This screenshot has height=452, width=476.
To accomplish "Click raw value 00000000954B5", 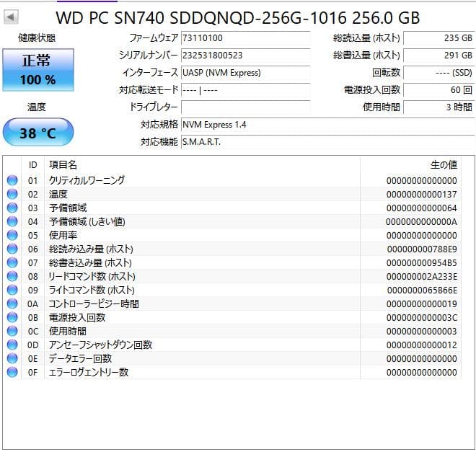I will pos(422,262).
